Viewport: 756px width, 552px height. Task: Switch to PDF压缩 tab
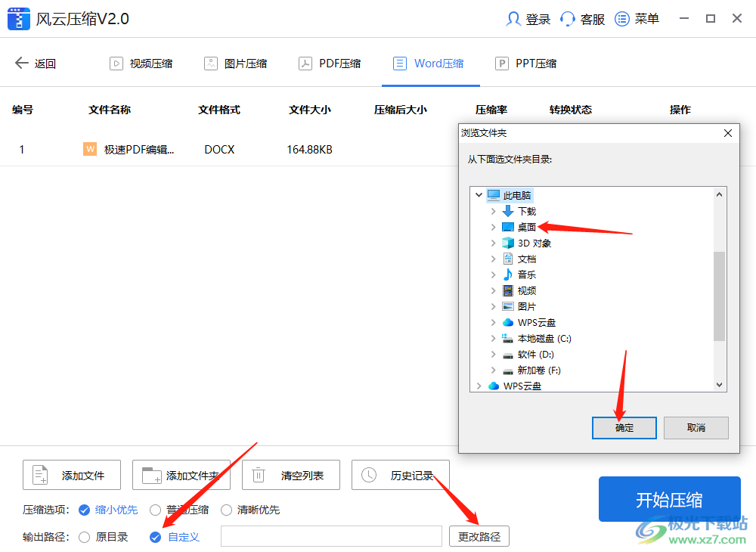(x=330, y=64)
